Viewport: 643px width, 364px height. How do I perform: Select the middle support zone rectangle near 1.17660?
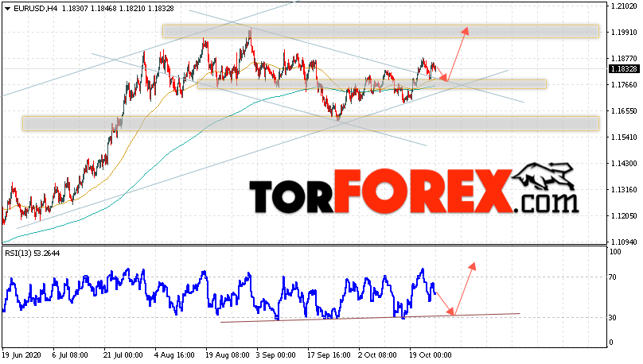pos(372,84)
